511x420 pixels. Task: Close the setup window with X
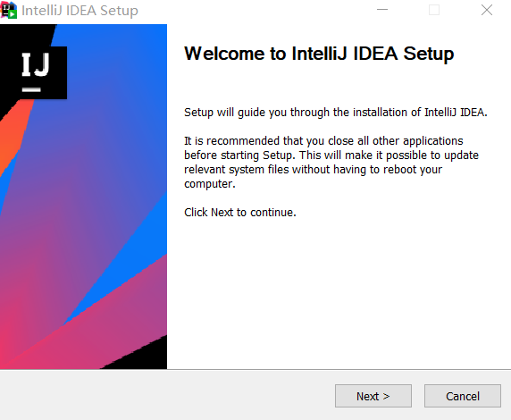[x=487, y=10]
